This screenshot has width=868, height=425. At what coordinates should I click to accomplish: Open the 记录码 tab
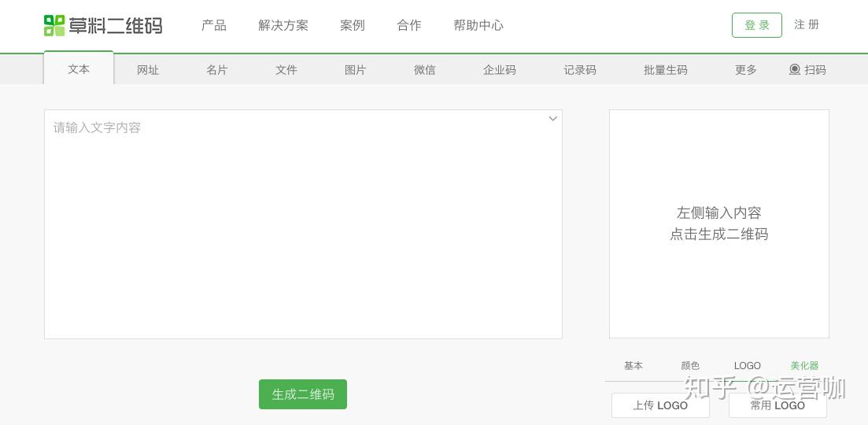580,70
